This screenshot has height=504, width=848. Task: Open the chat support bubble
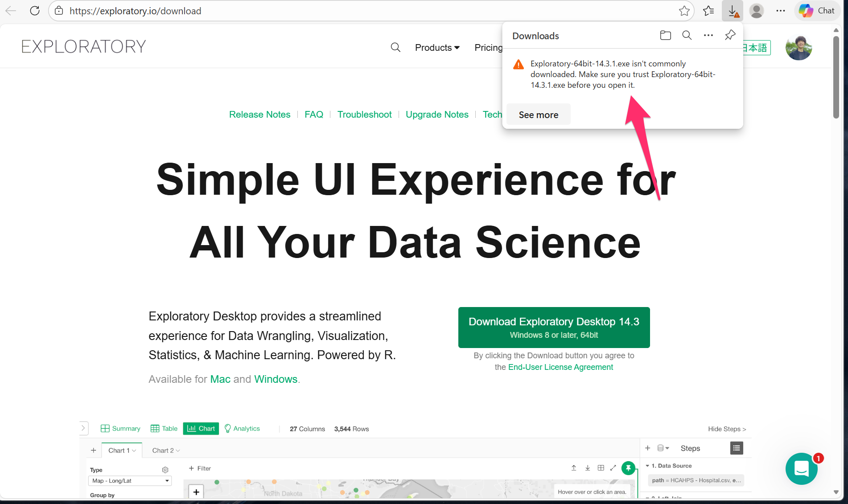(x=801, y=469)
